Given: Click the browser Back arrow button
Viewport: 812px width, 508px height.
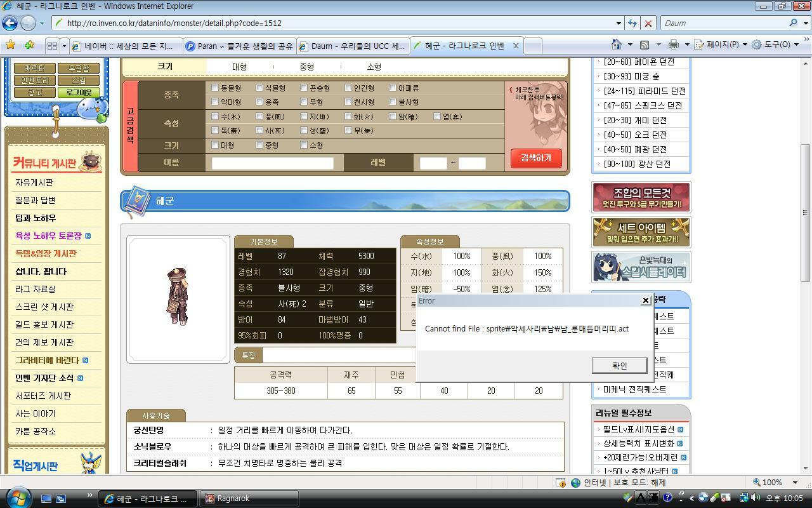Looking at the screenshot, I should tap(10, 23).
